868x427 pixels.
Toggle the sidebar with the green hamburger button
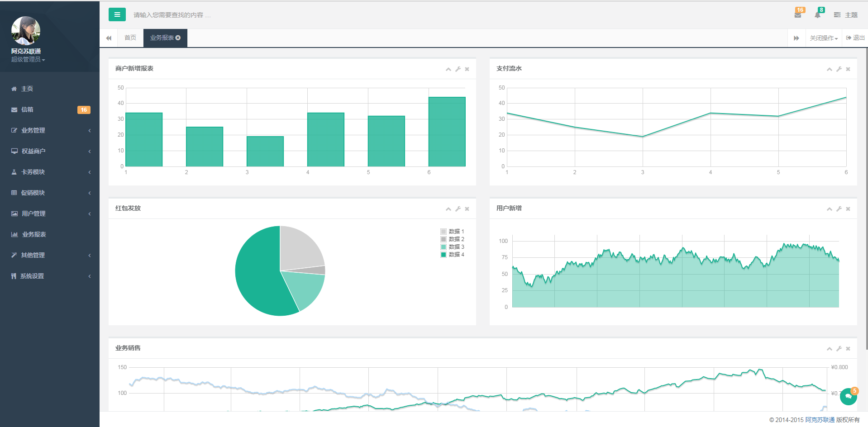117,14
